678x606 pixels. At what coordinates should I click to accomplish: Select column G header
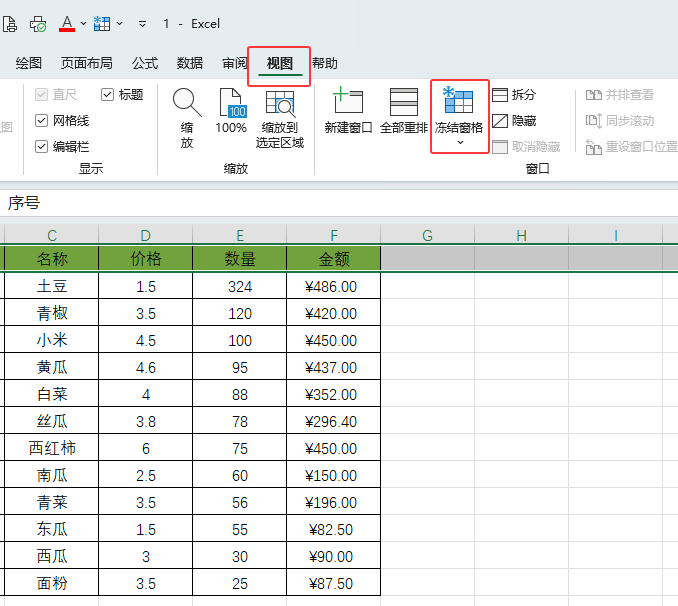click(427, 236)
